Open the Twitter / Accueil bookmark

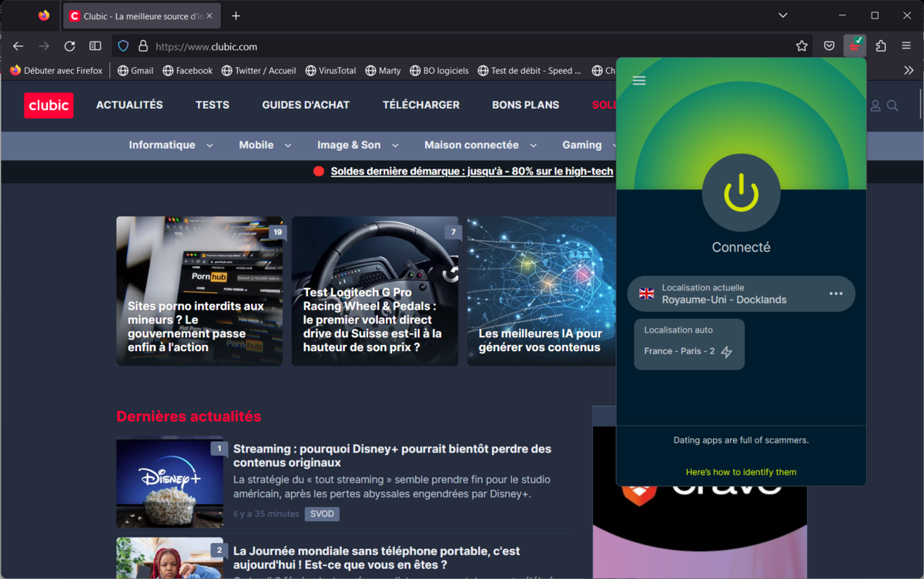click(x=259, y=70)
